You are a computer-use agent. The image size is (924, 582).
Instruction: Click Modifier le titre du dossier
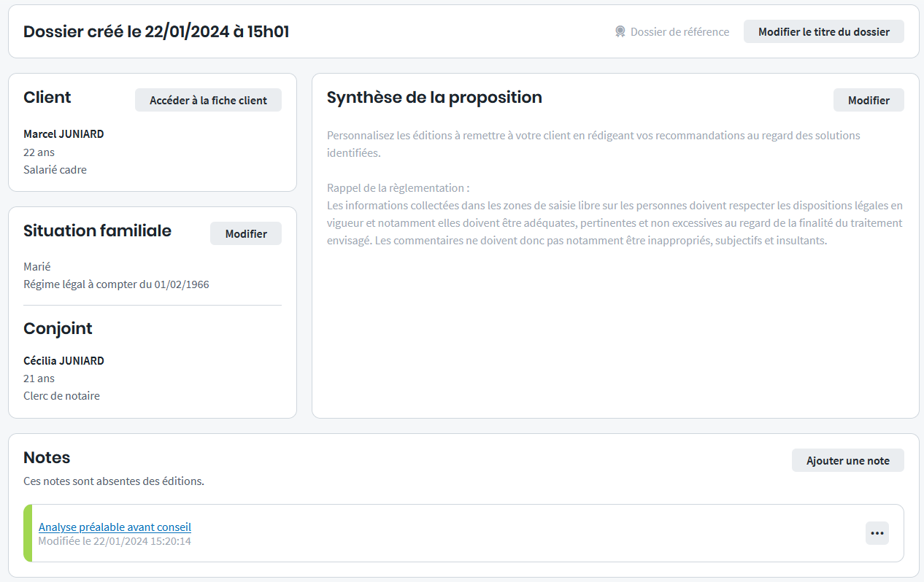(x=823, y=31)
